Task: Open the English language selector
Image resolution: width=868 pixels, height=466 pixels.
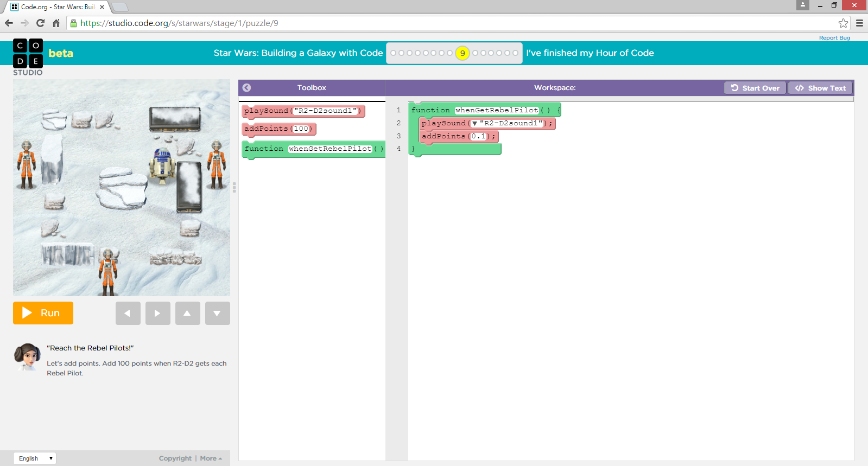Action: tap(34, 458)
